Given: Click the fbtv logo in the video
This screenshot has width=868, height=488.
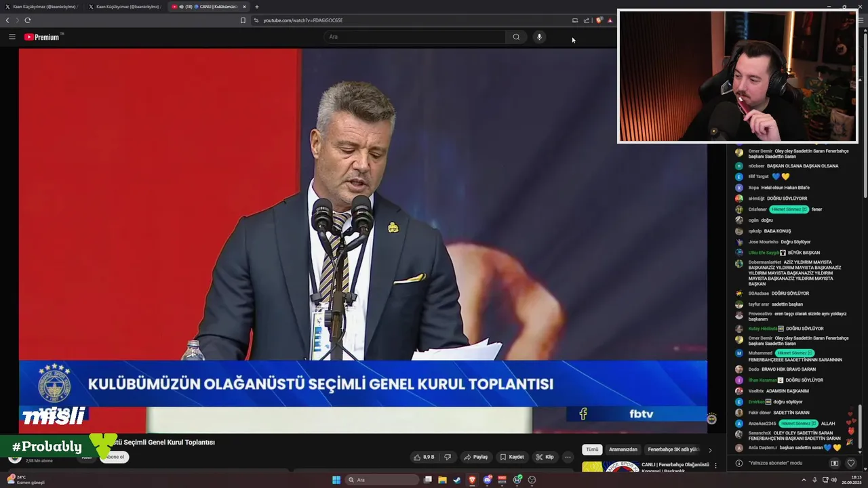Looking at the screenshot, I should coord(641,413).
